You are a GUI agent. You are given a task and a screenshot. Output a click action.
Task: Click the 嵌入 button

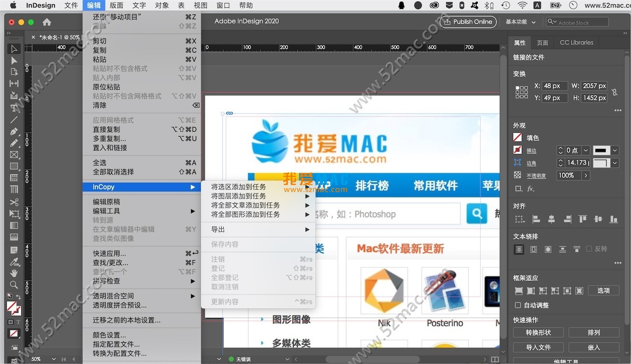(x=594, y=347)
